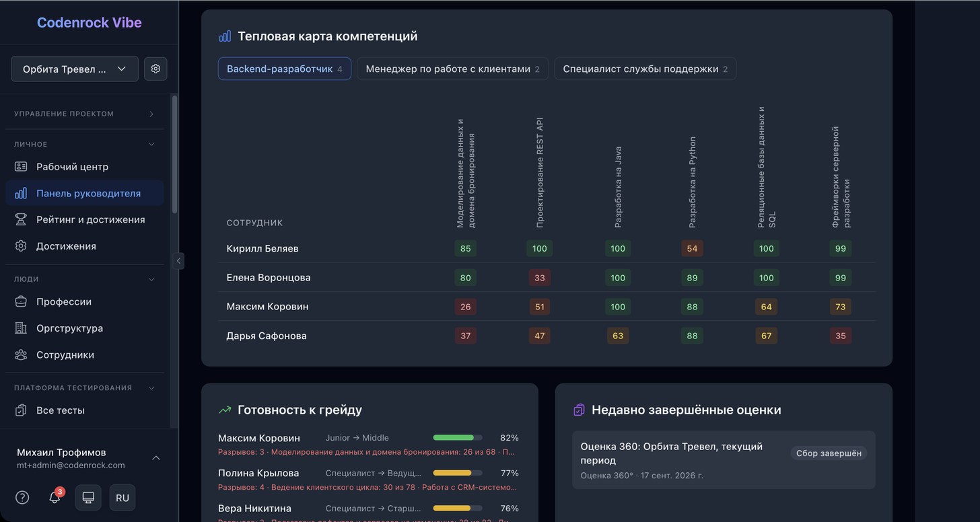Viewport: 980px width, 522px height.
Task: Click Елена Воронцова REST API score 33
Action: click(x=539, y=277)
